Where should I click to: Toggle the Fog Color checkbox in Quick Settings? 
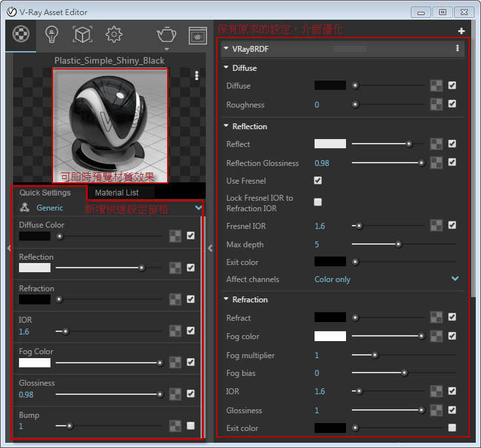pos(191,362)
